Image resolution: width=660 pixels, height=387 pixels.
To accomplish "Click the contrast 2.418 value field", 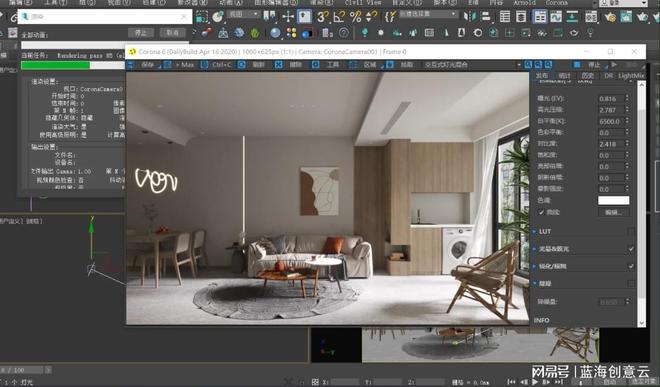I will (x=611, y=144).
